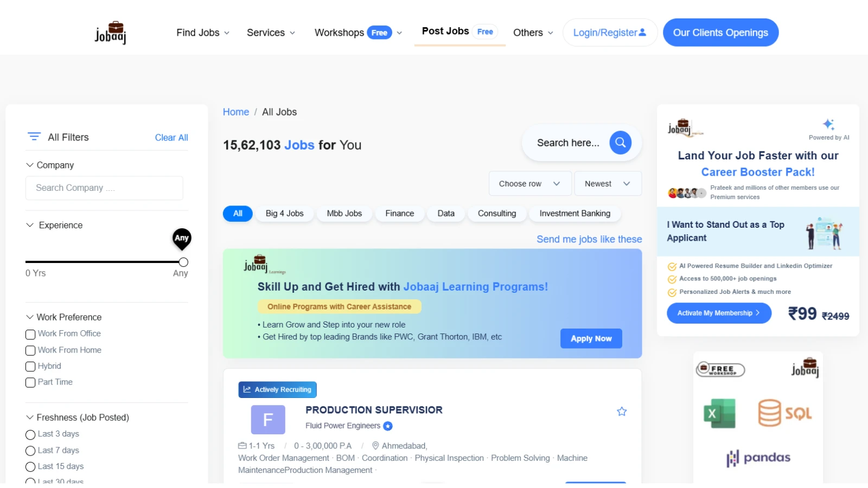868x488 pixels.
Task: Bookmark Production Supervisor job with star icon
Action: [622, 412]
